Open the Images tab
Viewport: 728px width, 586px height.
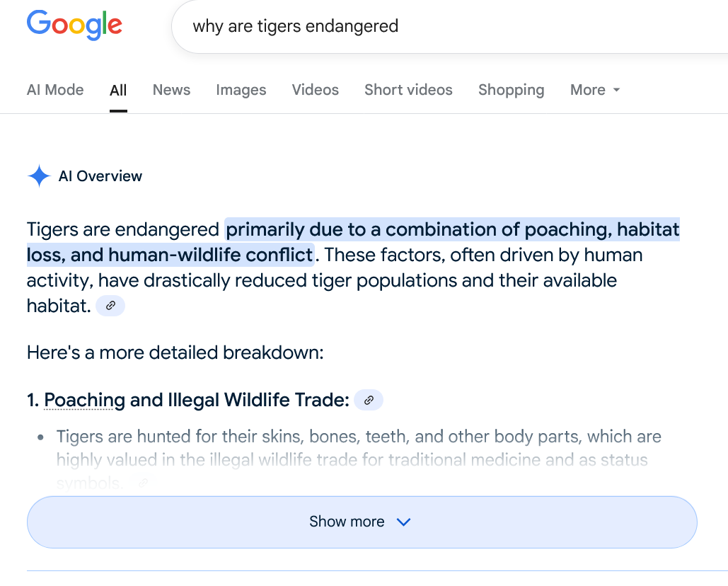241,90
